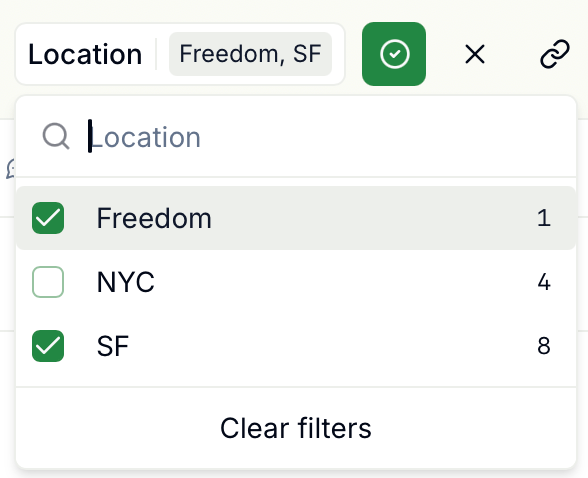Image resolution: width=588 pixels, height=478 pixels.
Task: Click the count 8 next to SF
Action: (x=544, y=346)
